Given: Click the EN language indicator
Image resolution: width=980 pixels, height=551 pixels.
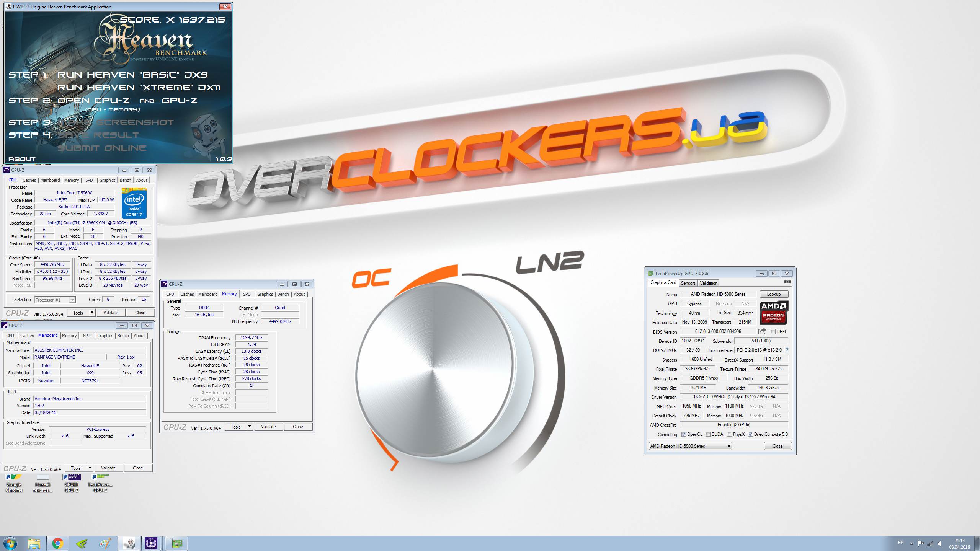Looking at the screenshot, I should pyautogui.click(x=901, y=543).
